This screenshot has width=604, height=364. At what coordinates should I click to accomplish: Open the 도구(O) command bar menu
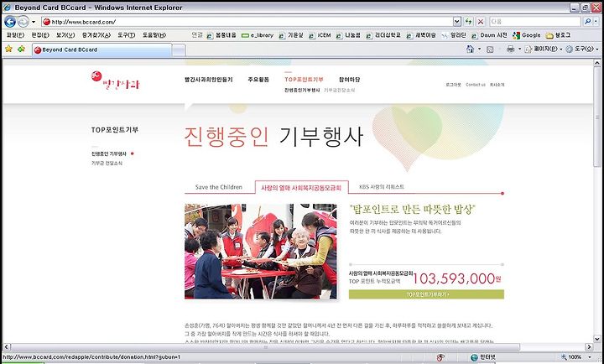(582, 49)
